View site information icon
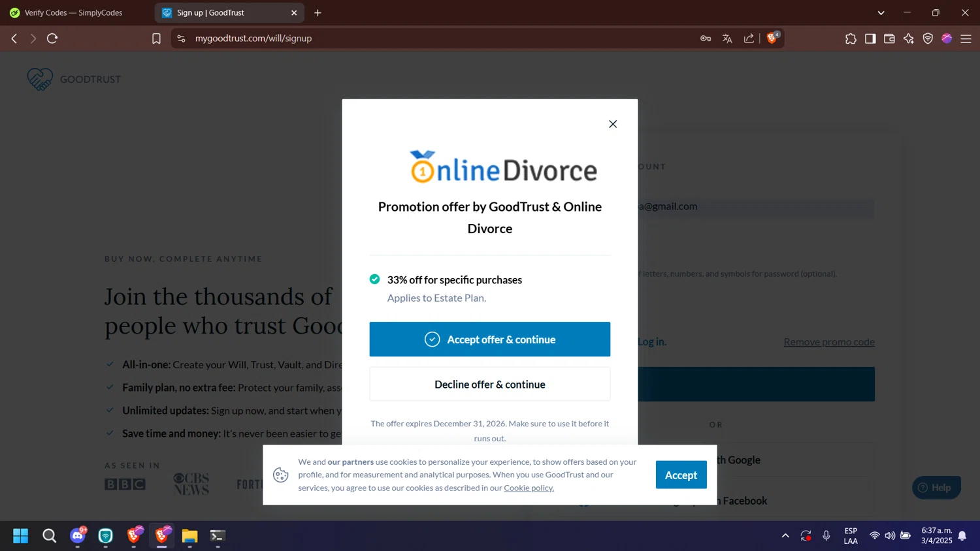Viewport: 980px width, 551px height. 182,39
